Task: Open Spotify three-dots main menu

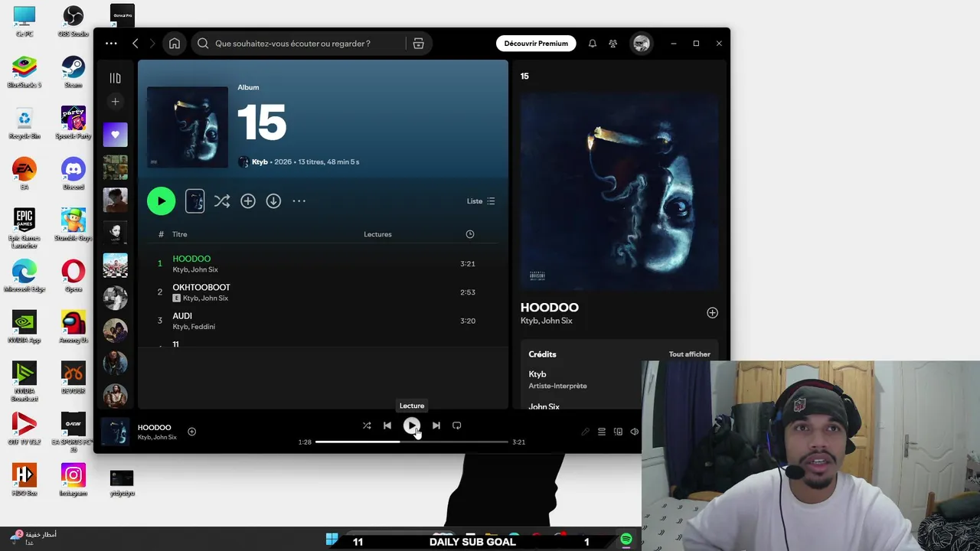Action: tap(111, 44)
